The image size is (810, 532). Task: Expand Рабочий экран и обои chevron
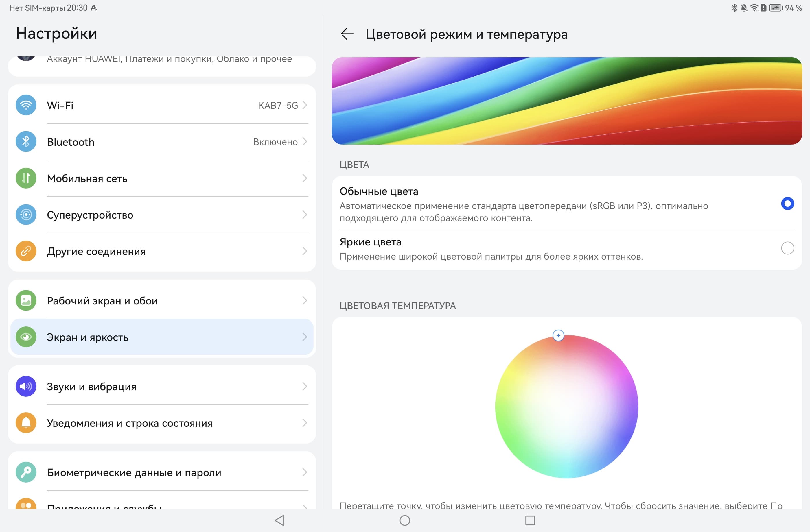305,300
